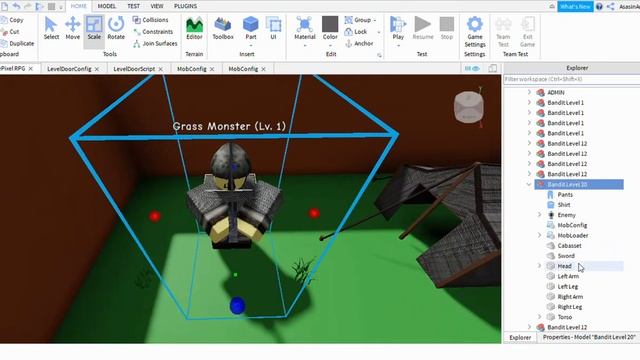This screenshot has height=360, width=640.
Task: Switch to the HOME ribbon tab
Action: tap(78, 6)
